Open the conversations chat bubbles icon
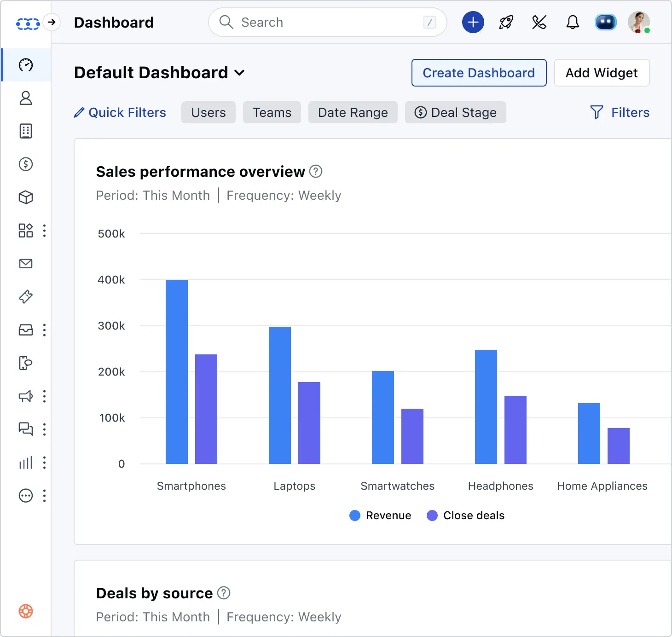672x637 pixels. 26,429
